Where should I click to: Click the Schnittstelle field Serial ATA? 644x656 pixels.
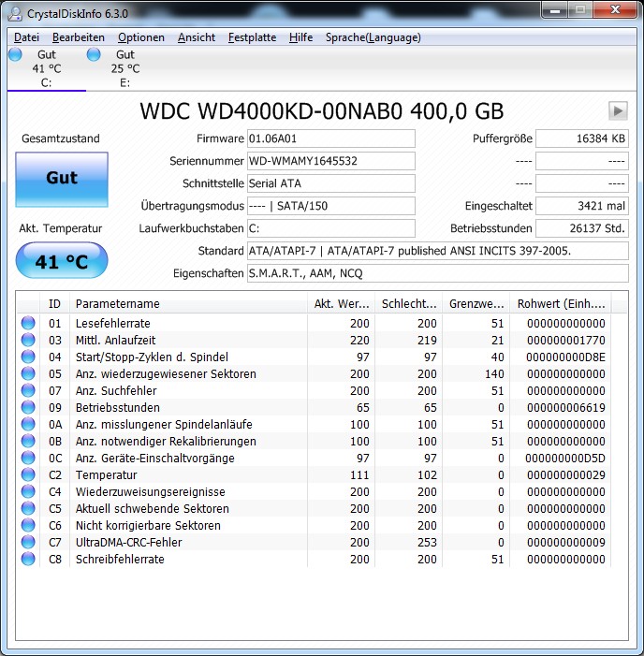331,183
